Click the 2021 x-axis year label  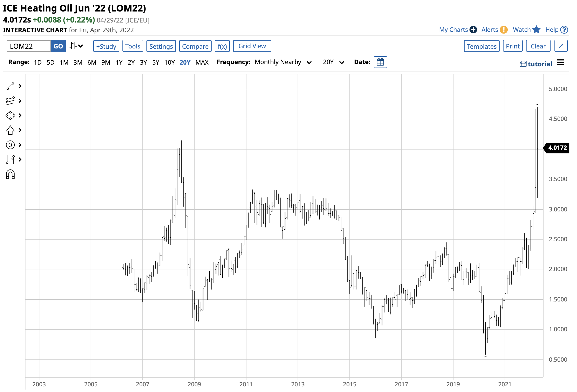(x=505, y=384)
